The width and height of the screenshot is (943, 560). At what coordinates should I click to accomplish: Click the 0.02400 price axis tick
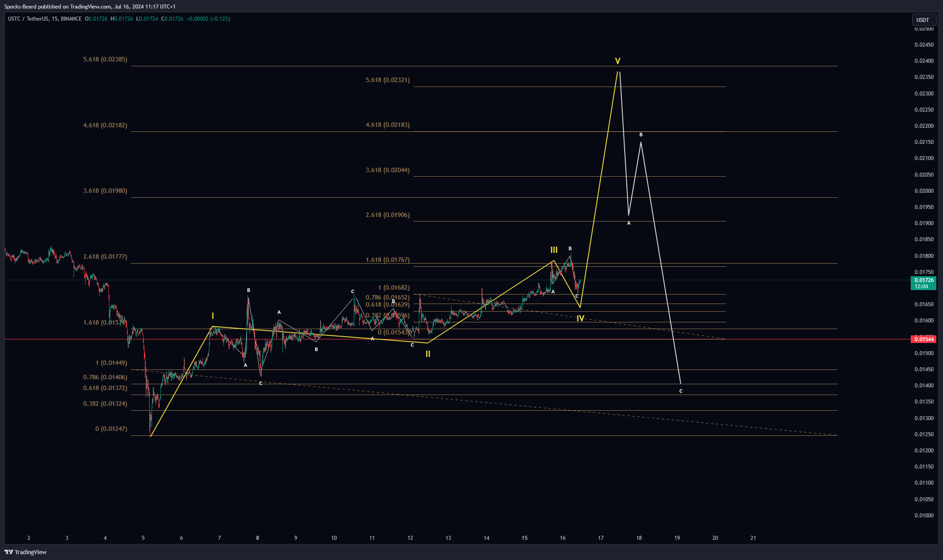(924, 61)
